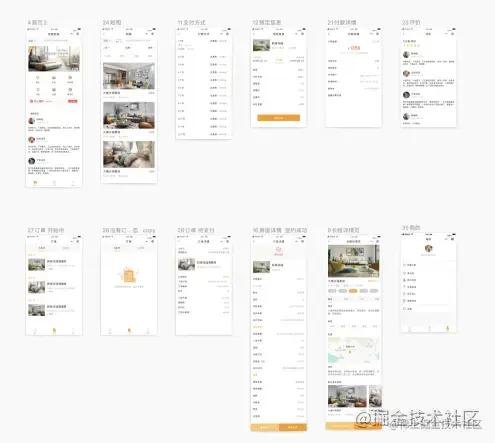The image size is (495, 443).
Task: Expand the first filter dropdown on 短租 screen
Action: click(107, 48)
